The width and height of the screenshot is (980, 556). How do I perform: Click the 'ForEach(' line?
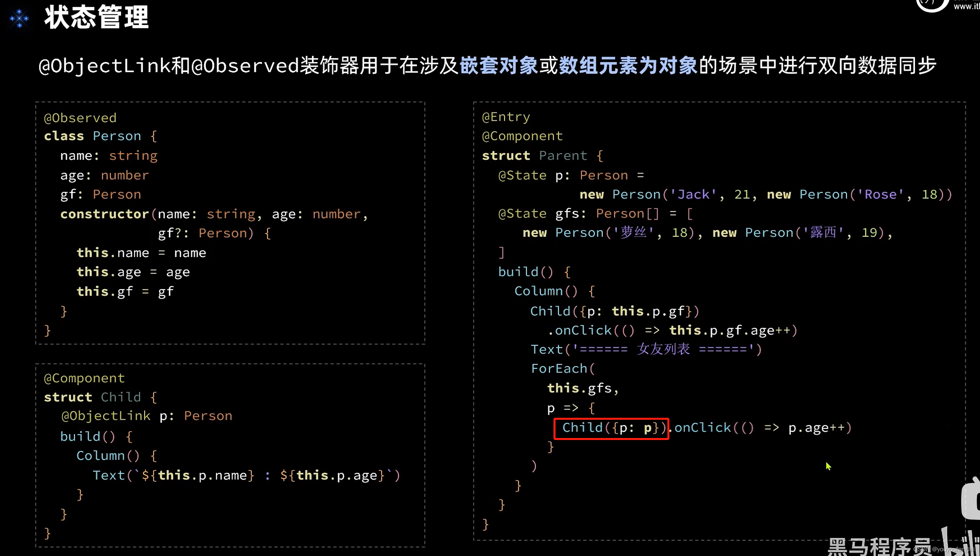563,369
